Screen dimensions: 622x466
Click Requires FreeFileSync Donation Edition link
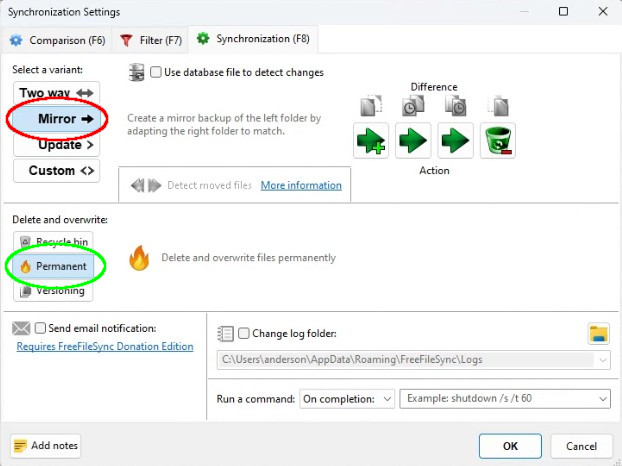pyautogui.click(x=104, y=347)
